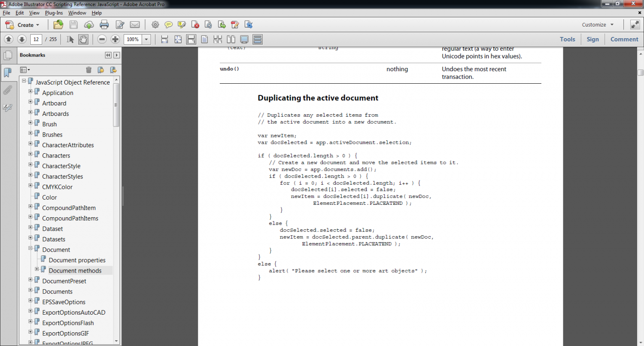The height and width of the screenshot is (346, 644).
Task: Click the Full Screen monitor icon
Action: click(x=244, y=39)
